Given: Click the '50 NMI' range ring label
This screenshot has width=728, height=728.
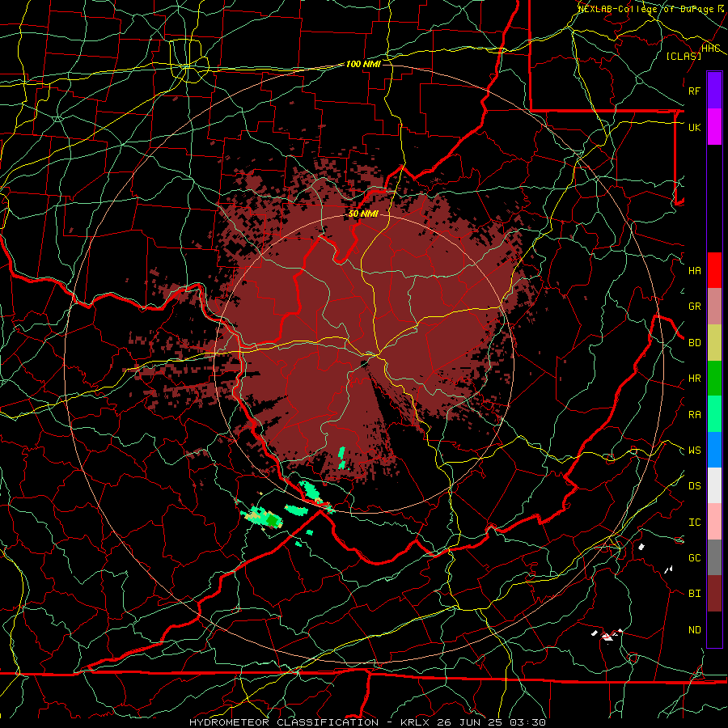Looking at the screenshot, I should [x=363, y=214].
